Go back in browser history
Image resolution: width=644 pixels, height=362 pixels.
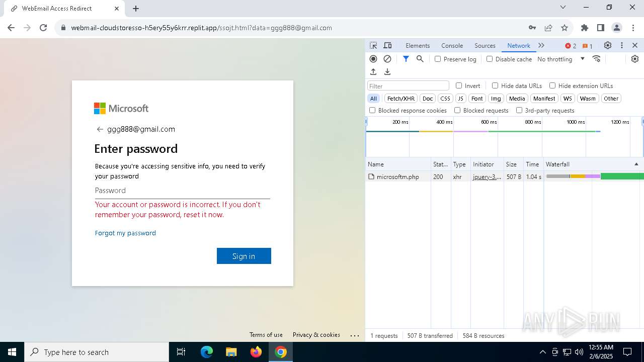[11, 28]
